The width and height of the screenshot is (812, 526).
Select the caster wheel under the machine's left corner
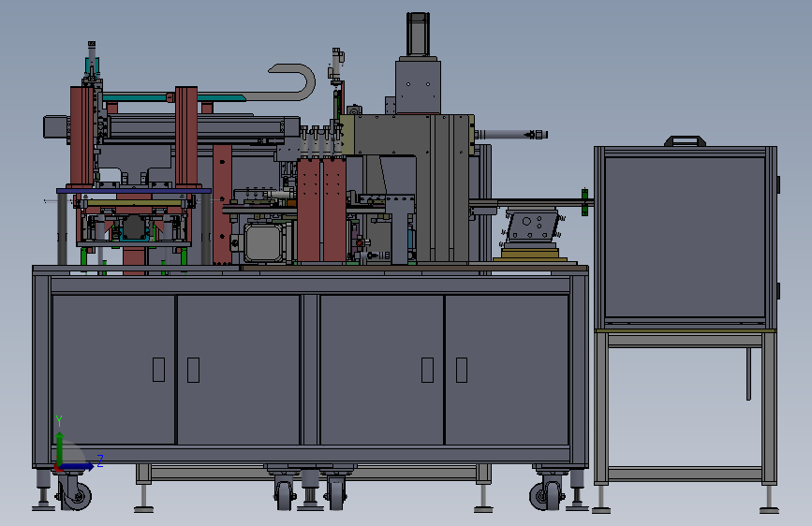[76, 494]
